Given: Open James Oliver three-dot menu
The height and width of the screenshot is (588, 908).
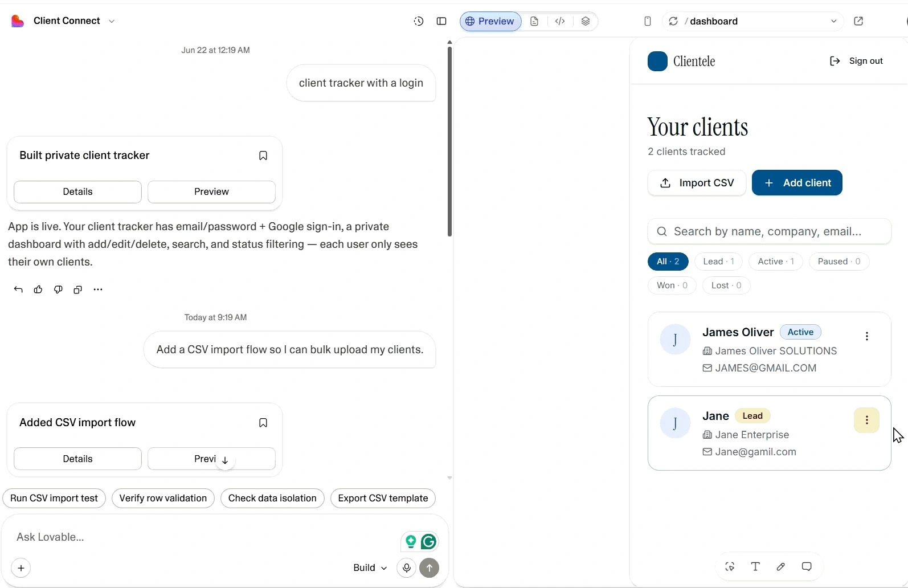Looking at the screenshot, I should [867, 336].
